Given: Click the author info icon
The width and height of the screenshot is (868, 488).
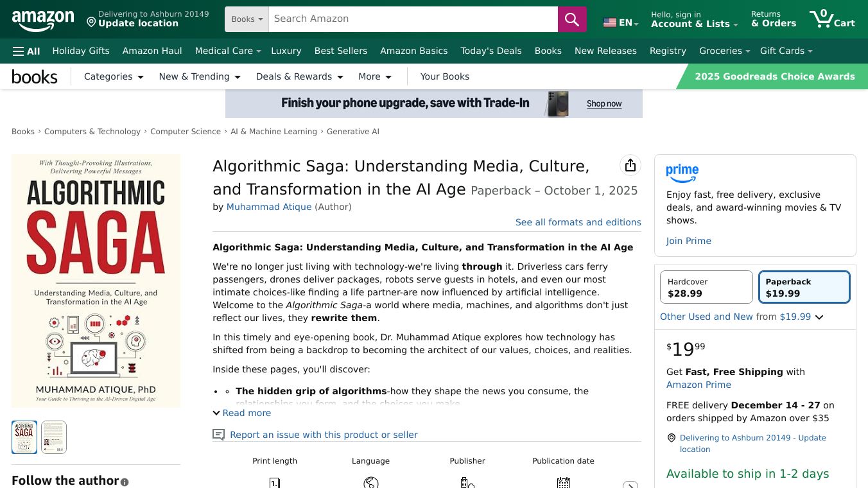Looking at the screenshot, I should (125, 482).
